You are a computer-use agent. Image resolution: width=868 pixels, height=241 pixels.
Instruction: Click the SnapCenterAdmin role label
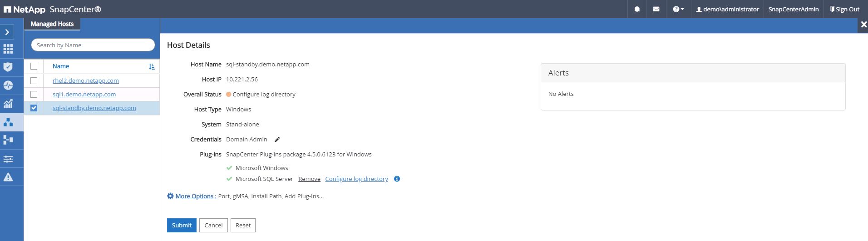[794, 9]
